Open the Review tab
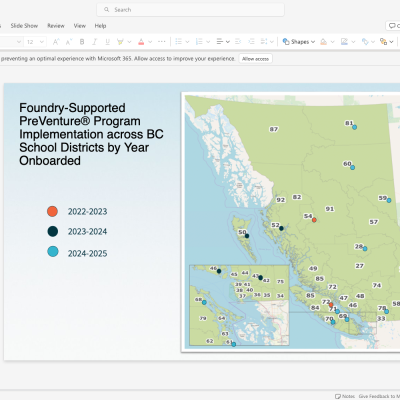 pos(56,26)
